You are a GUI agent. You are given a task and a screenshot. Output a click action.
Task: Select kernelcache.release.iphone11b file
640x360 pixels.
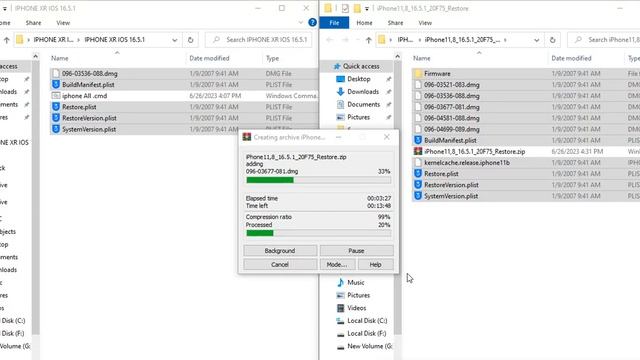467,162
